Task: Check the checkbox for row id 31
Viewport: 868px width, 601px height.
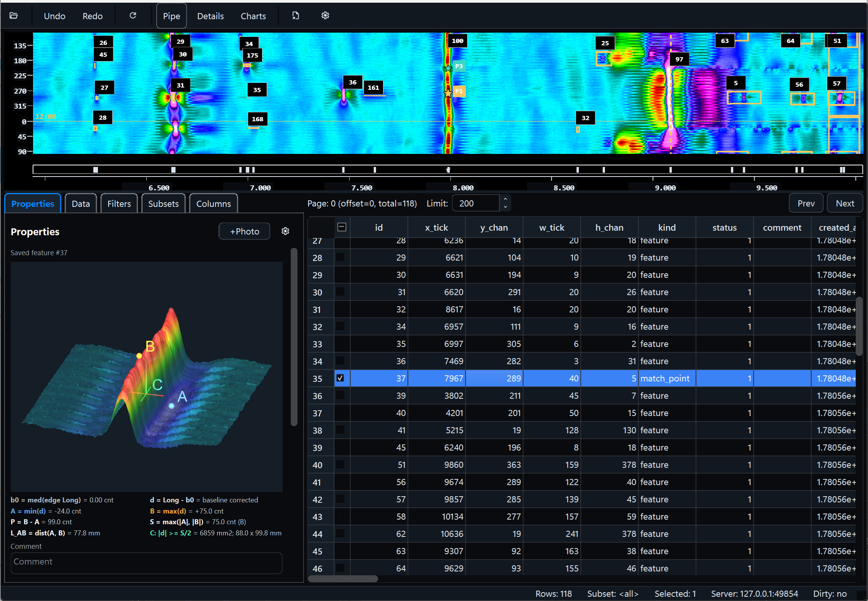Action: (340, 292)
